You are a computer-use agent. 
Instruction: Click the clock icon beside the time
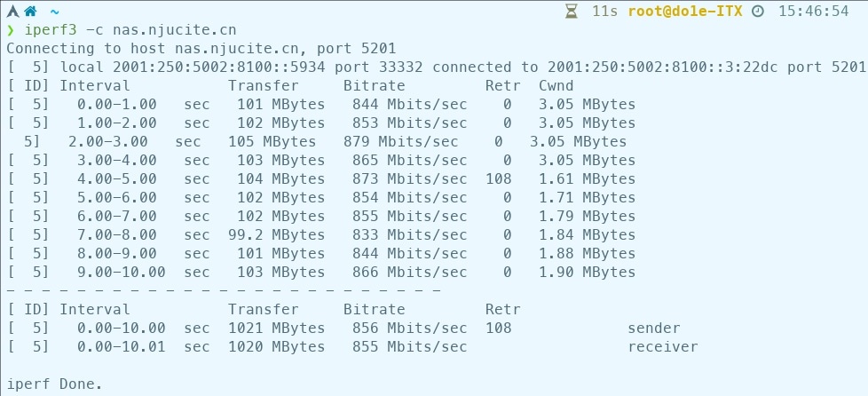(x=757, y=11)
